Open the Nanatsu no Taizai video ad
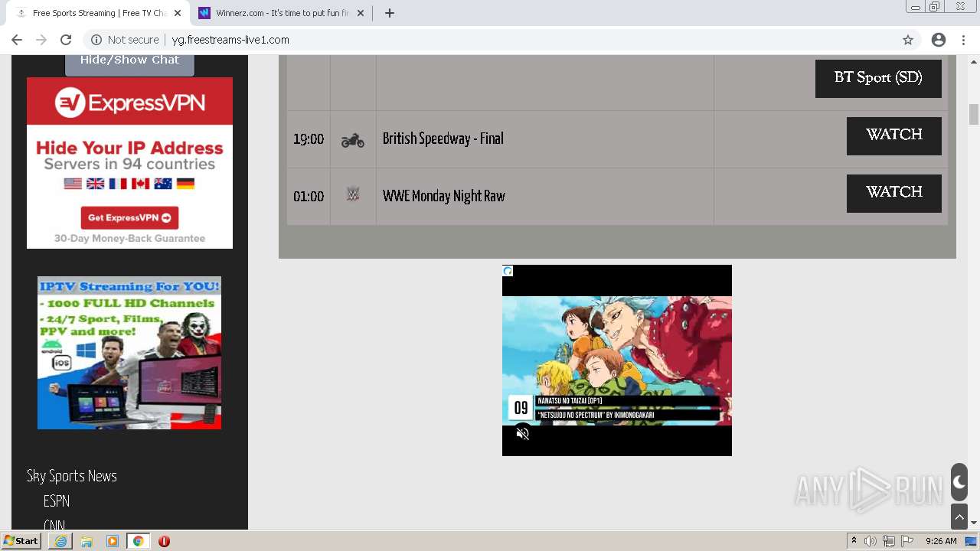Viewport: 980px width, 551px height. tap(617, 360)
